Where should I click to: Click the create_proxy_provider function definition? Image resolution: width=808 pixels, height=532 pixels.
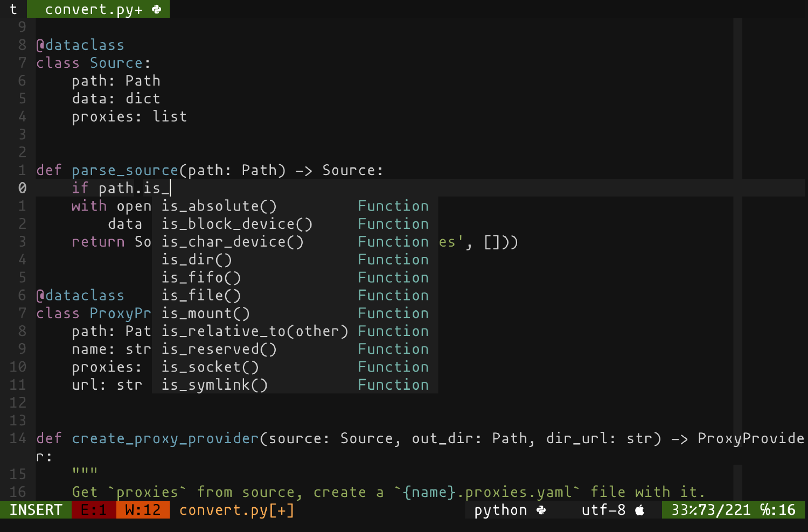pos(165,438)
